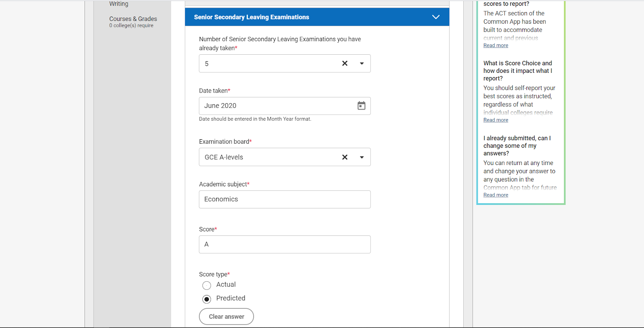This screenshot has width=644, height=328.
Task: Select the Predicted score type
Action: tap(207, 299)
